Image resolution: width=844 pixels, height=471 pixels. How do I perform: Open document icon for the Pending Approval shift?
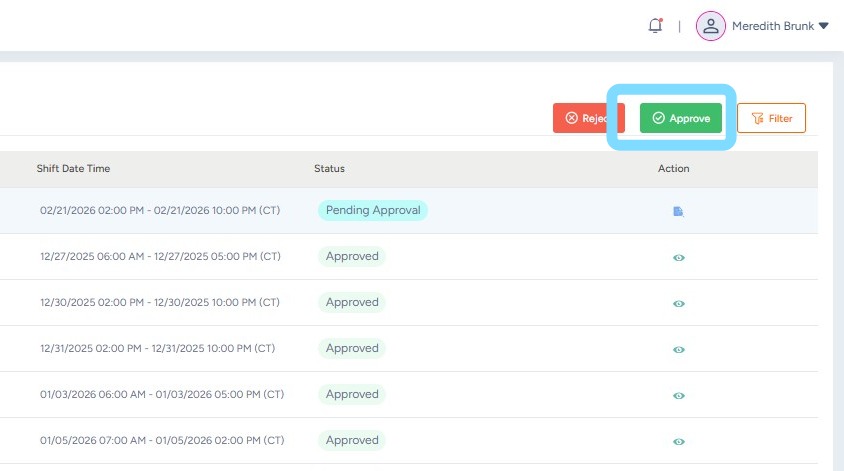tap(678, 211)
